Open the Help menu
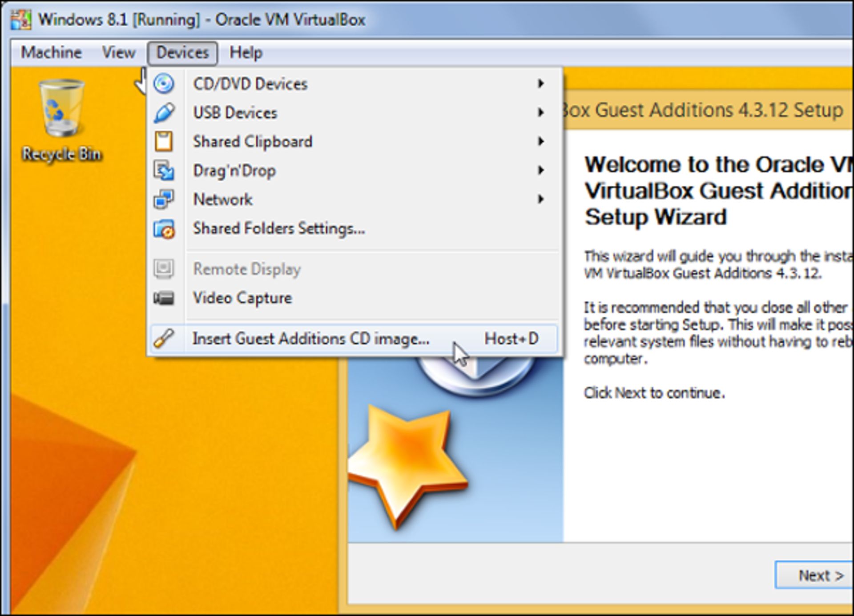Image resolution: width=854 pixels, height=616 pixels. pyautogui.click(x=246, y=53)
